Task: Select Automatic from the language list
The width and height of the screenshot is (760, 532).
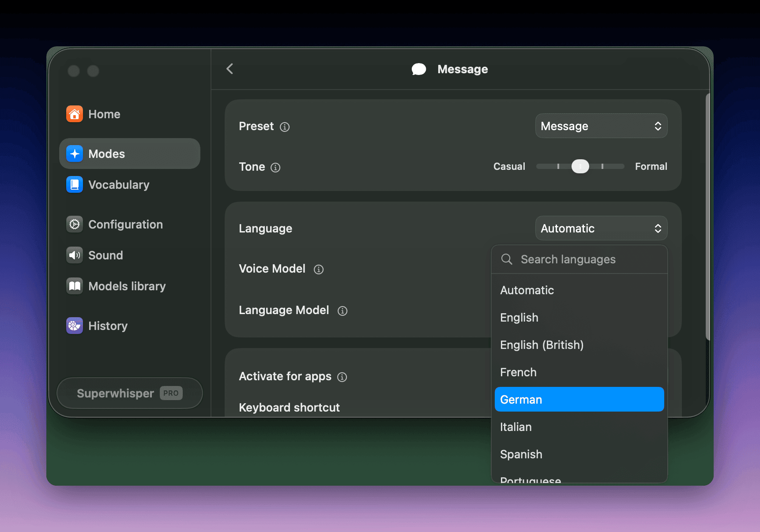Action: pos(579,290)
